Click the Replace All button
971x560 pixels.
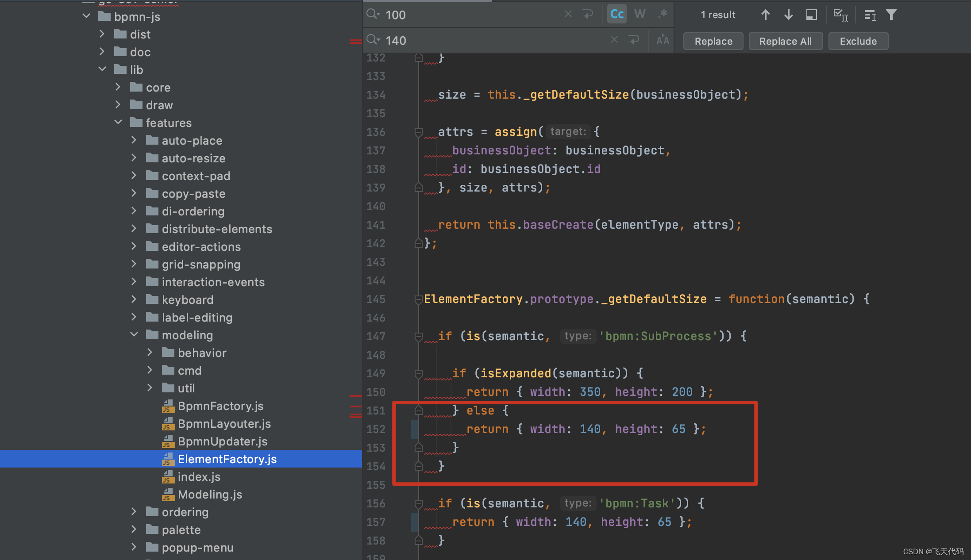coord(786,41)
